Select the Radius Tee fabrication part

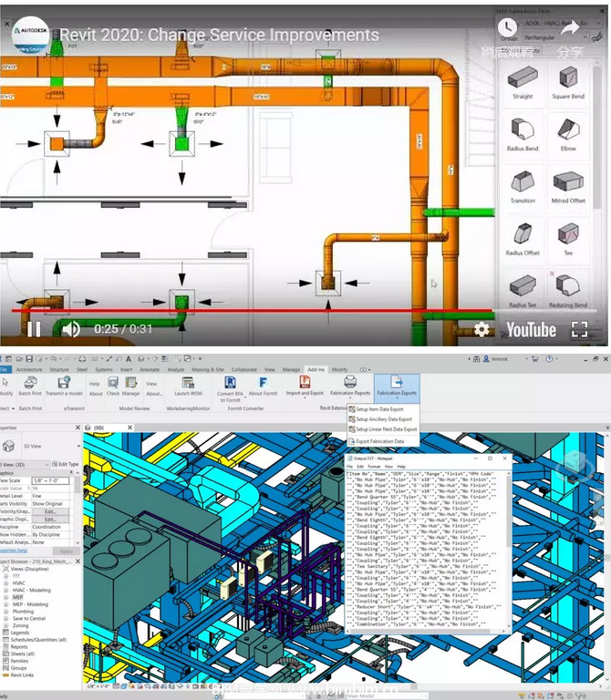tap(523, 290)
